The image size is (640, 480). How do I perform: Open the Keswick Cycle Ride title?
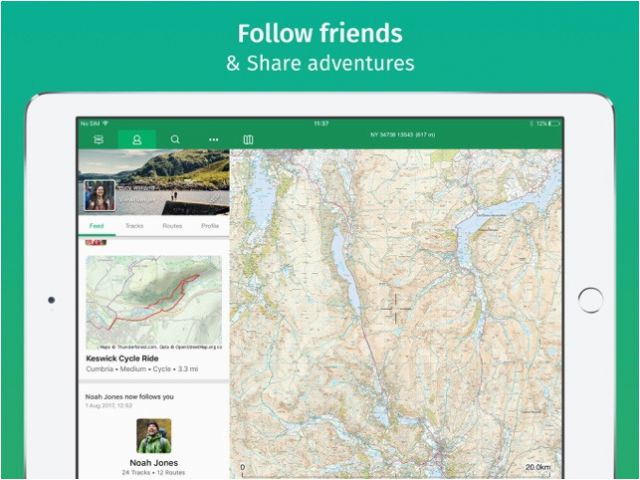pyautogui.click(x=122, y=358)
